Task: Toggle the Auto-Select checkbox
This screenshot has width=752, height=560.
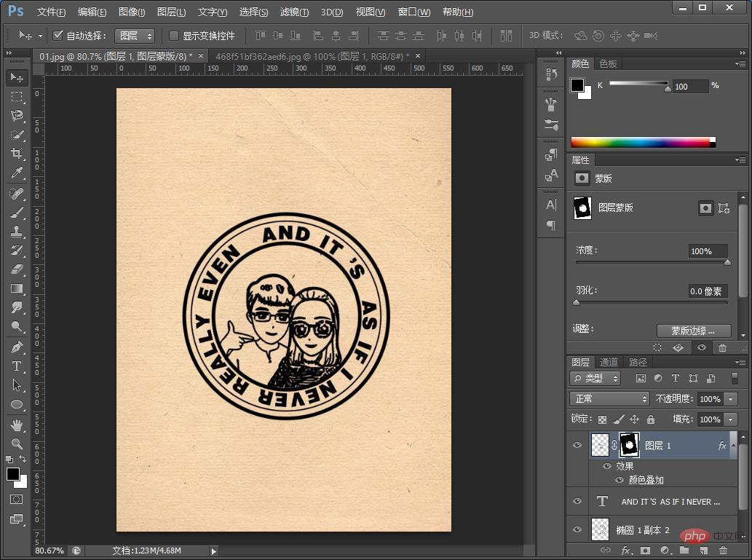Action: coord(58,35)
